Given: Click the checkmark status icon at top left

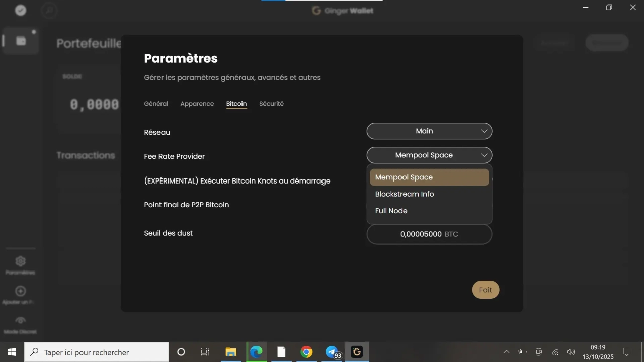Looking at the screenshot, I should point(21,10).
